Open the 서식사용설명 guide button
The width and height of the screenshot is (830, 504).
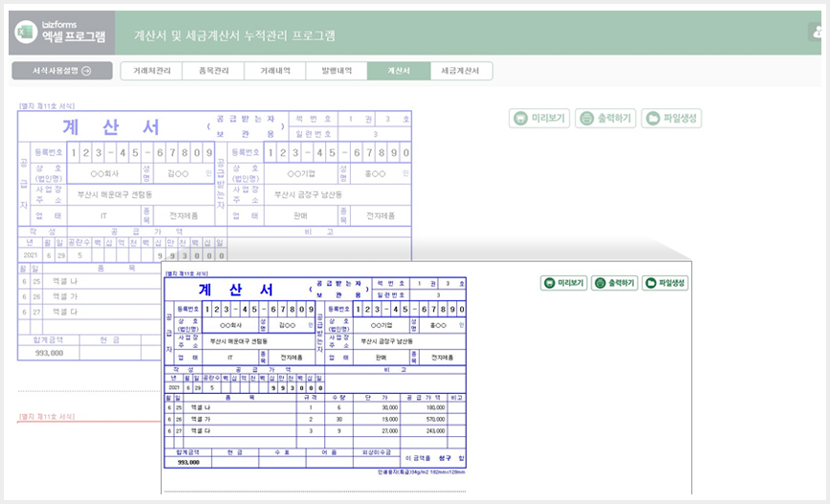click(x=62, y=71)
